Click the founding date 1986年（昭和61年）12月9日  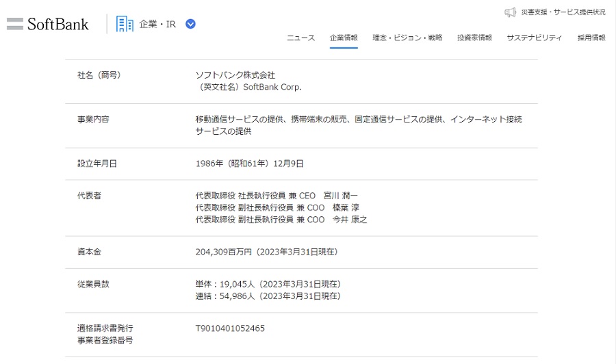point(249,164)
